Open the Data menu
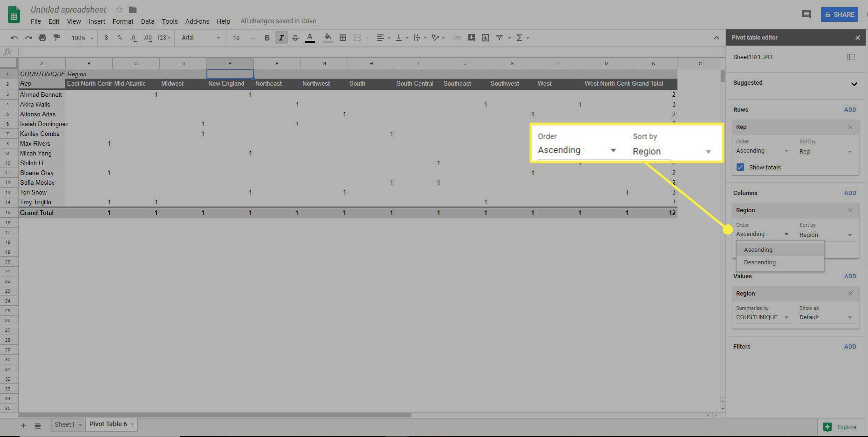This screenshot has height=437, width=868. point(148,21)
